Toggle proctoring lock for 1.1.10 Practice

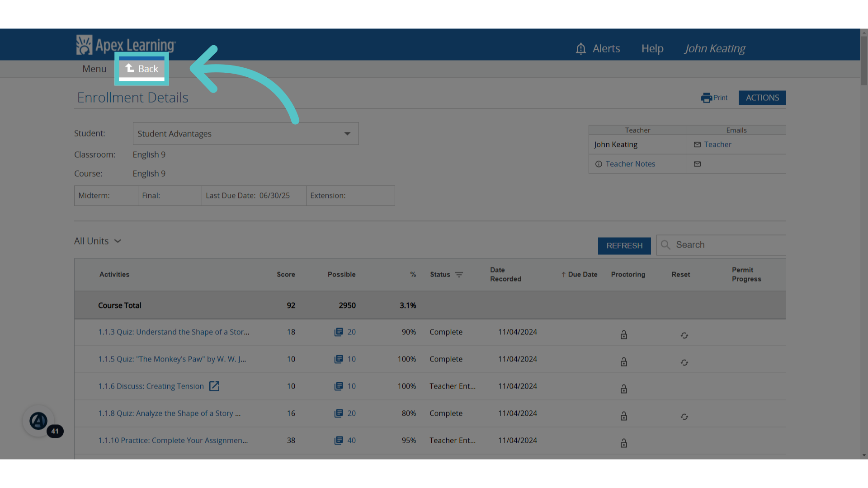[x=624, y=443]
